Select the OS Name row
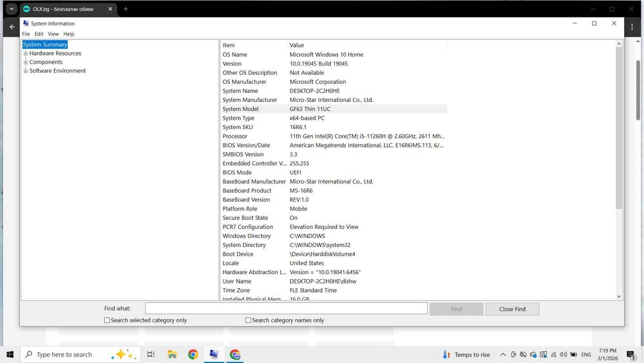Viewport: 644px width, 363px height. [334, 55]
